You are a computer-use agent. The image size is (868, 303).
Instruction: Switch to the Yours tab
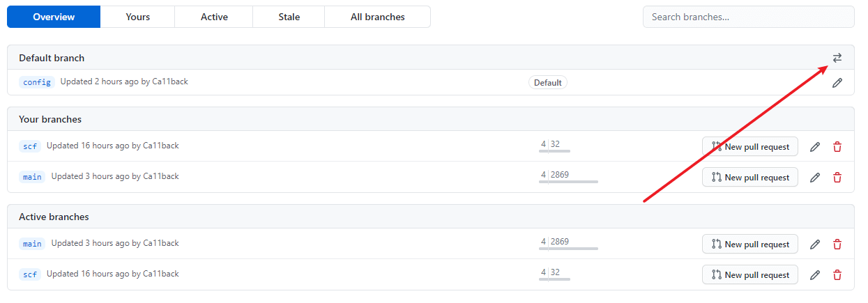pyautogui.click(x=137, y=17)
